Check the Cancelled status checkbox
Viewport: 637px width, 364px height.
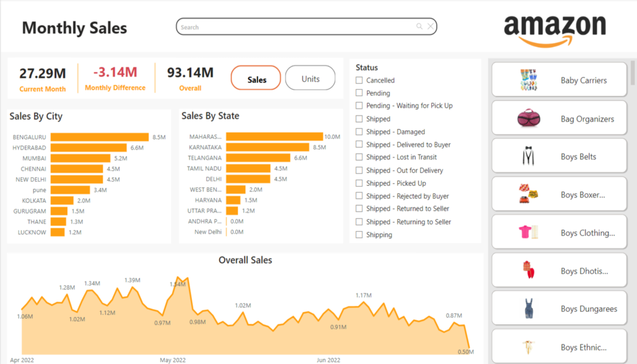click(359, 80)
